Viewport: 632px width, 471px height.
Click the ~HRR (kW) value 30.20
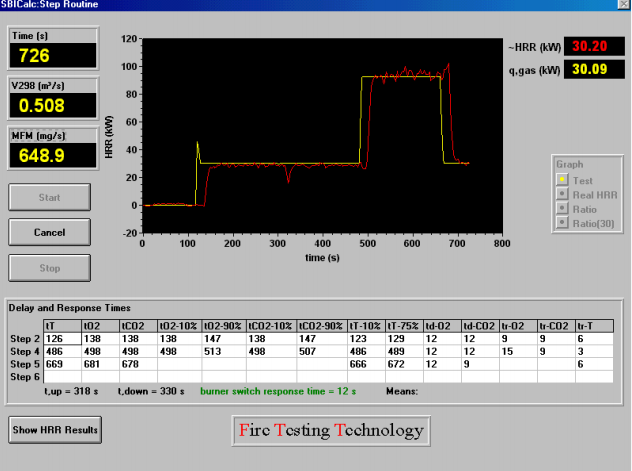pos(594,46)
